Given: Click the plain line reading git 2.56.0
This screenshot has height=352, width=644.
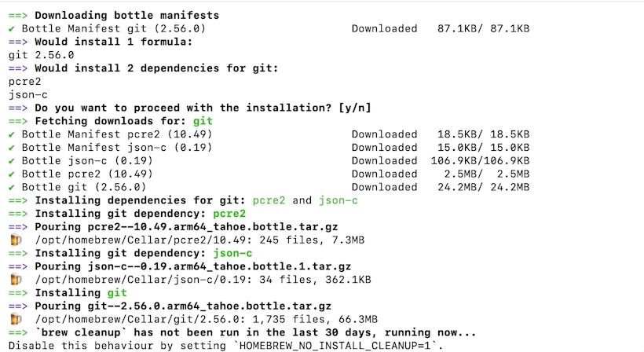Looking at the screenshot, I should pos(41,55).
